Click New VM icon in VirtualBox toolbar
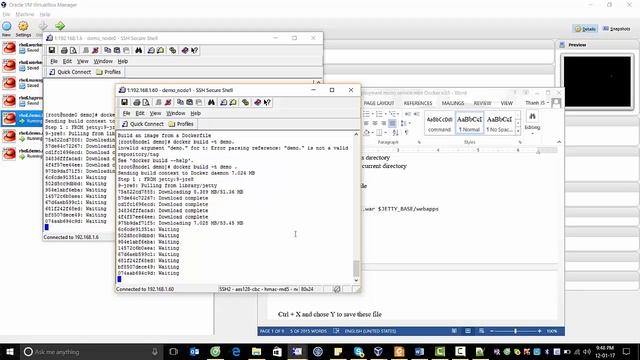 pyautogui.click(x=7, y=27)
